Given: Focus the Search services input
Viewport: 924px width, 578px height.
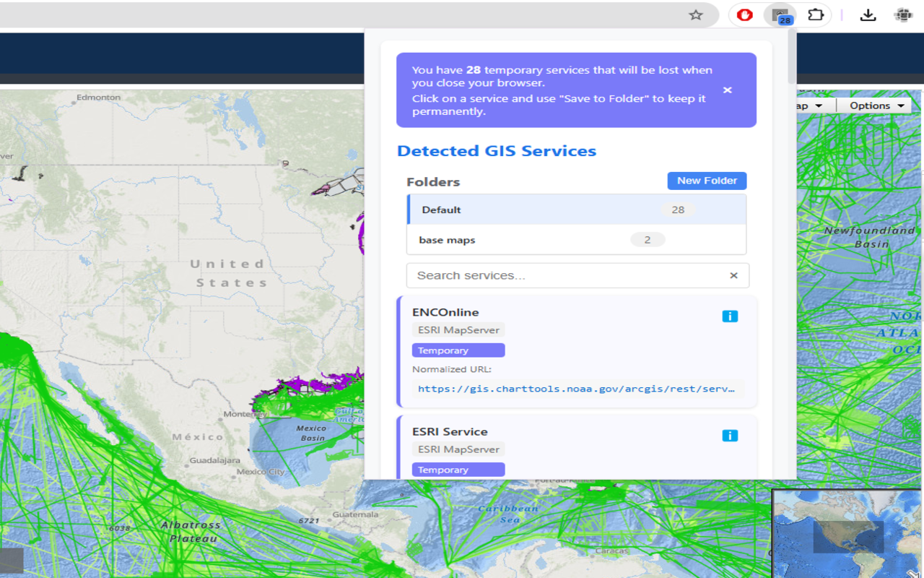Looking at the screenshot, I should [x=577, y=275].
